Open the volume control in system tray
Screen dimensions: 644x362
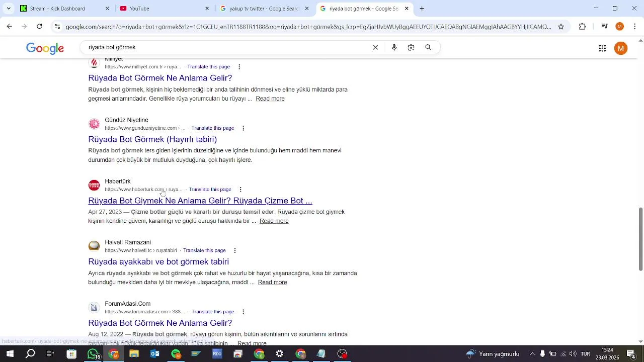573,354
